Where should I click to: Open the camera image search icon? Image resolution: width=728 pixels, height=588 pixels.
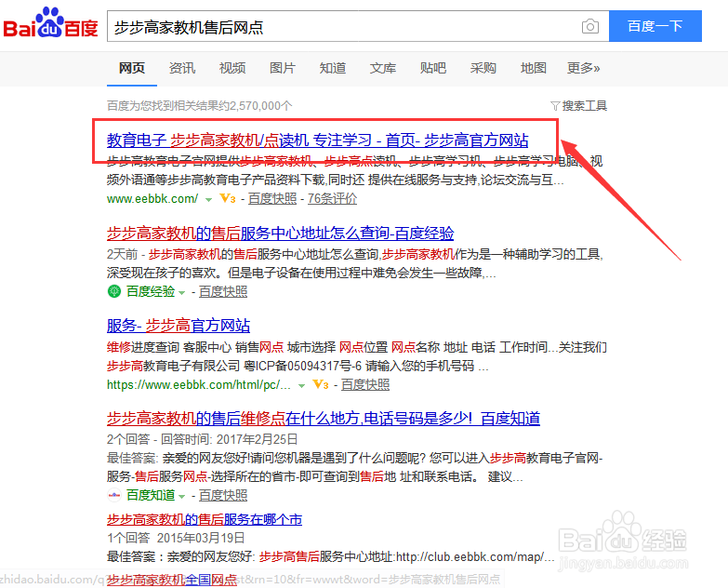589,26
